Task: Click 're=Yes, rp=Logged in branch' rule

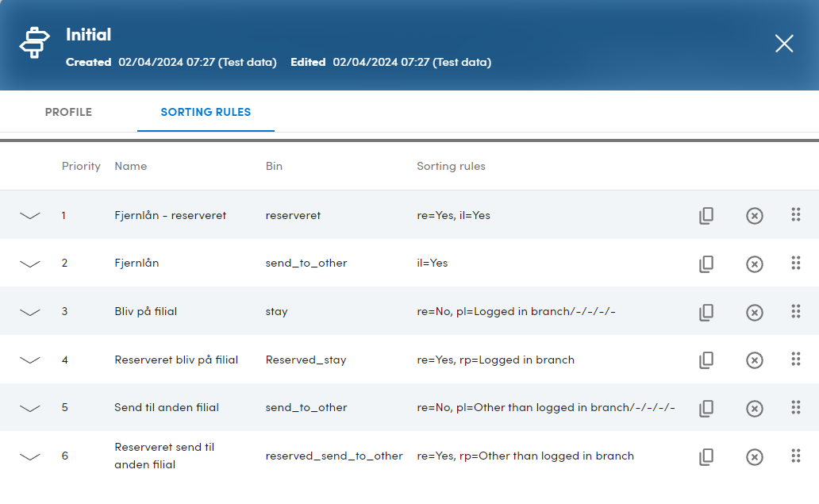Action: [x=496, y=360]
